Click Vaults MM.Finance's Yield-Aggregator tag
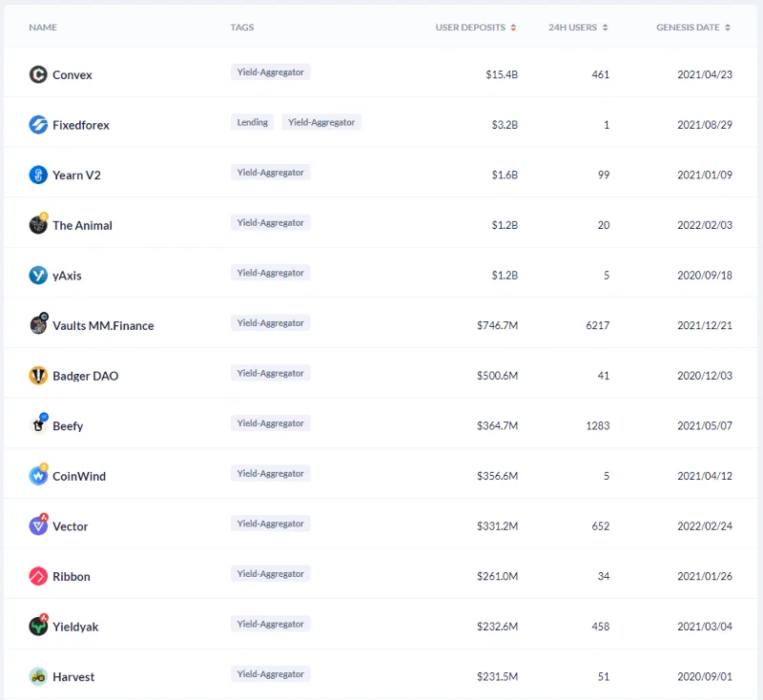The image size is (763, 700). 271,322
